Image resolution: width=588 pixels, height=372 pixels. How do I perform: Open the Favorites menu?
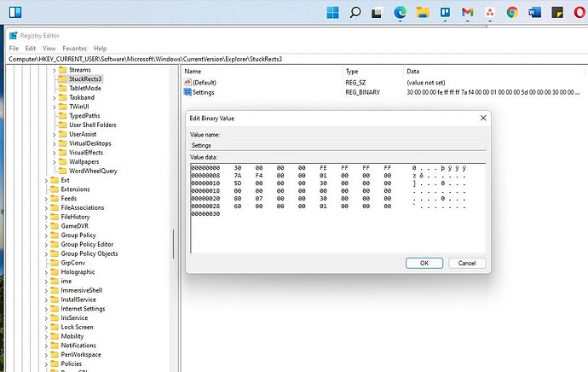(74, 49)
